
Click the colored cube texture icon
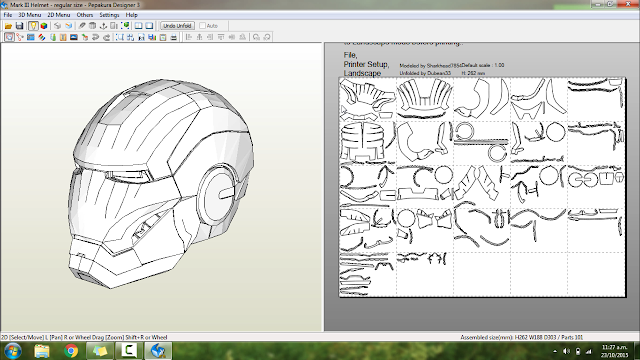[x=44, y=26]
